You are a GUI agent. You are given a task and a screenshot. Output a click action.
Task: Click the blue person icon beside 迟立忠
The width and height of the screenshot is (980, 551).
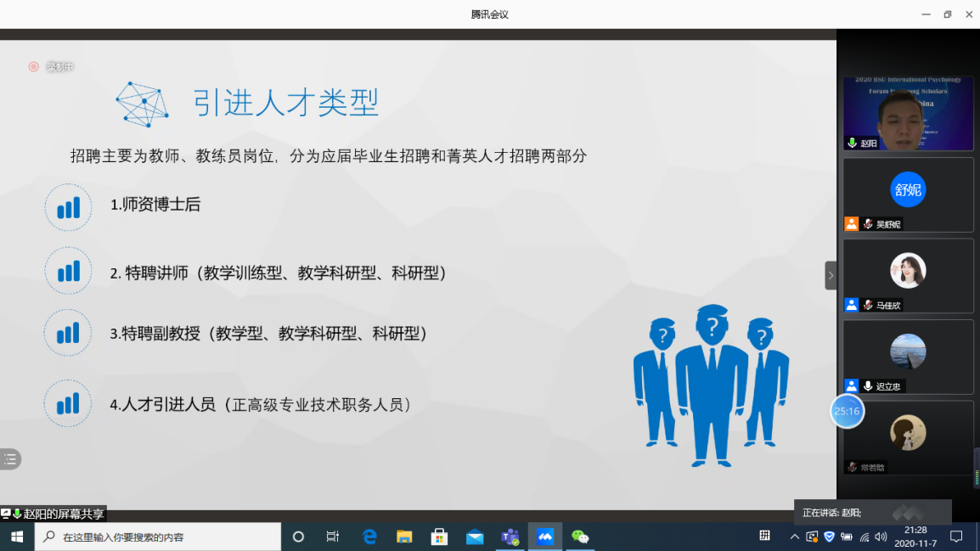(x=851, y=386)
